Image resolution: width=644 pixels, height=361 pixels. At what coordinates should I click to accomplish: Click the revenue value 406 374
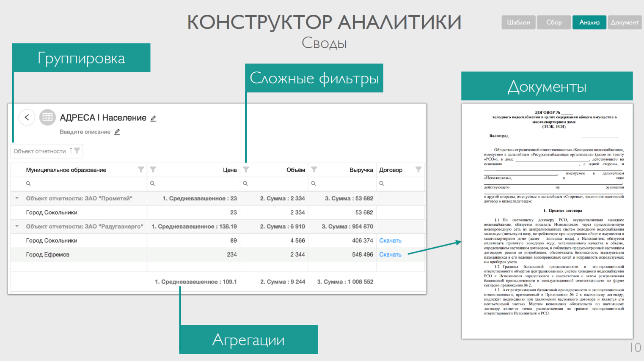(363, 241)
